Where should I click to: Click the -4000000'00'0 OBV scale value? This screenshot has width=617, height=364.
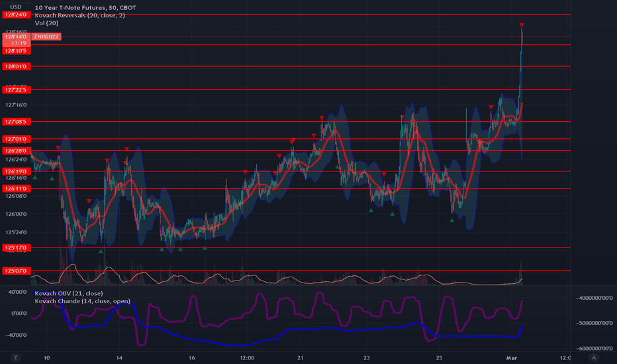point(594,298)
